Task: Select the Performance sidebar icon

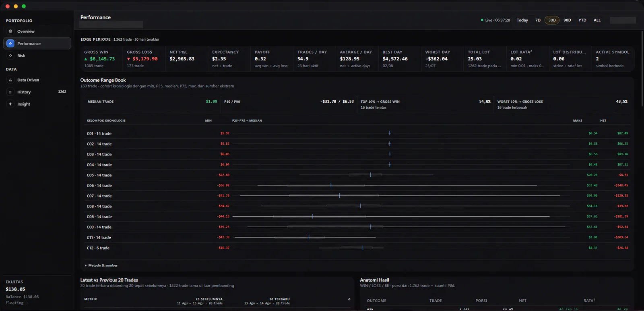Action: pos(10,44)
